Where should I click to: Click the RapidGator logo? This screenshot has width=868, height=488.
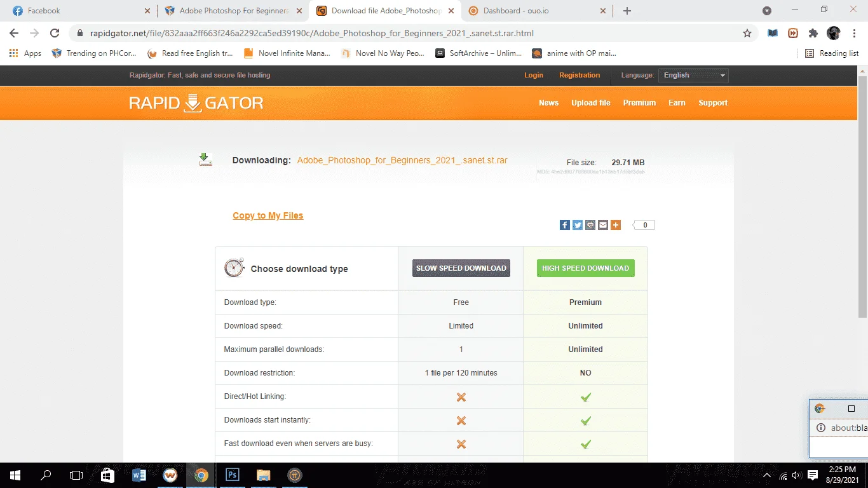pos(196,103)
